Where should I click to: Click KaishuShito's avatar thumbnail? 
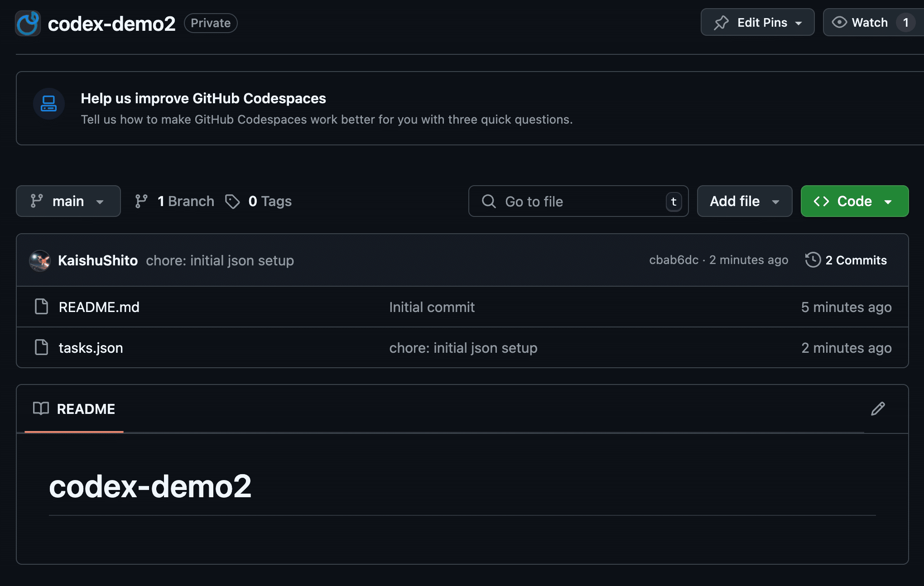click(40, 260)
